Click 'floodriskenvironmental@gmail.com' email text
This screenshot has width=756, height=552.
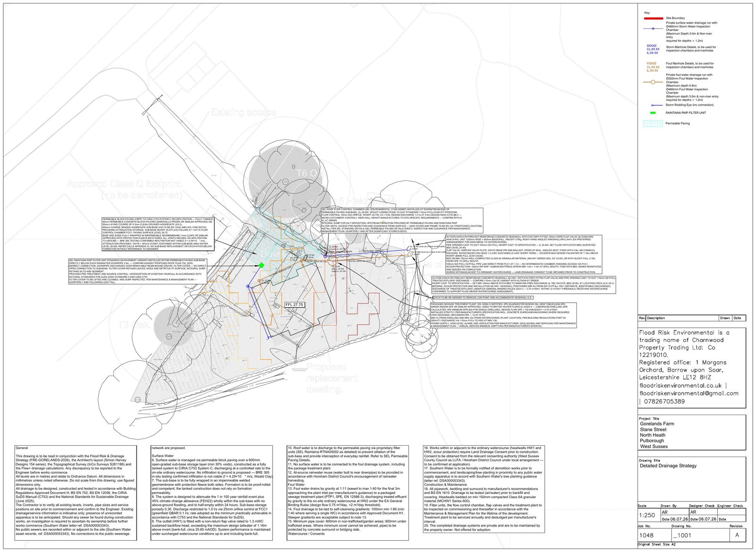[x=689, y=393]
